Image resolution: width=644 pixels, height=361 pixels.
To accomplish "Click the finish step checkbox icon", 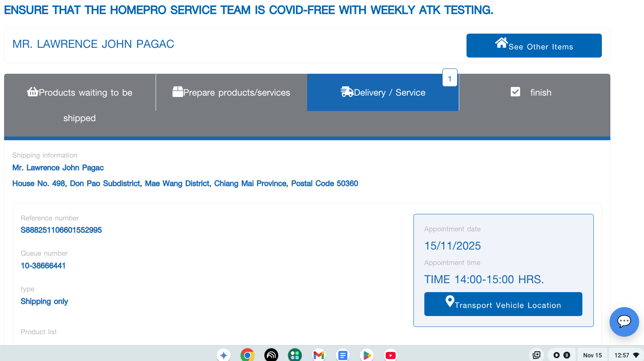I will (x=515, y=92).
